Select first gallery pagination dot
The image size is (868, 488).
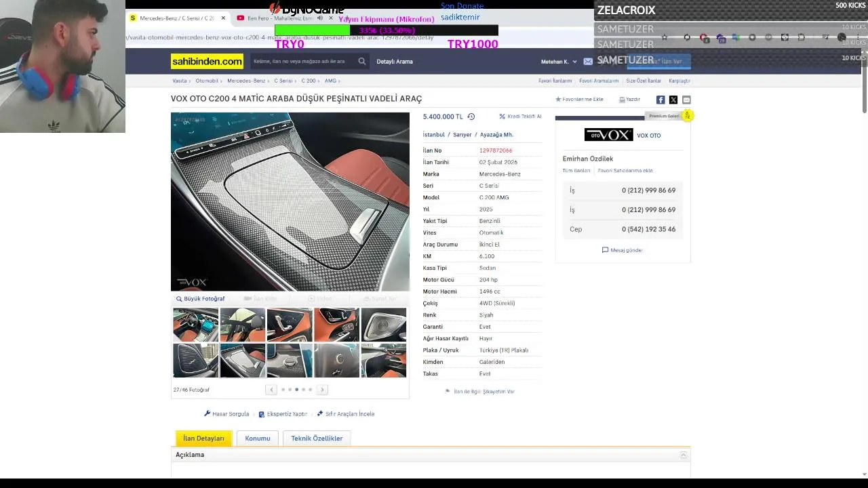(x=283, y=390)
